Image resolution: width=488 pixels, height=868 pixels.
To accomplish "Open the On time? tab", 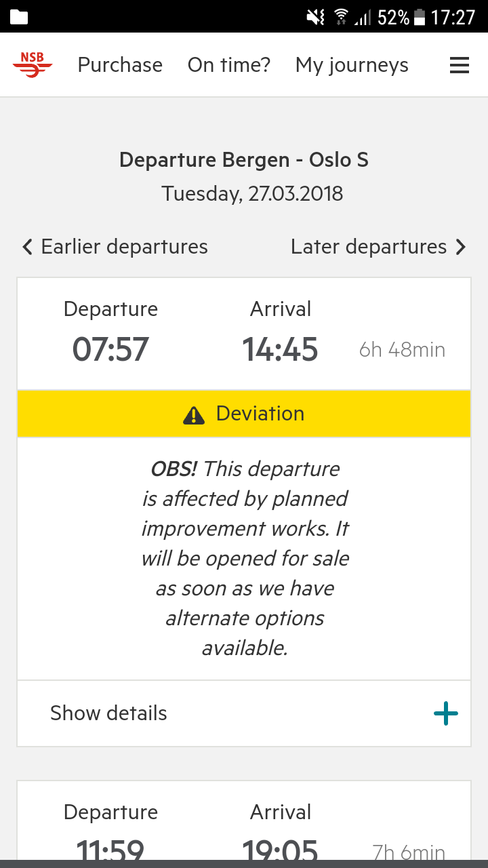I will coord(229,65).
